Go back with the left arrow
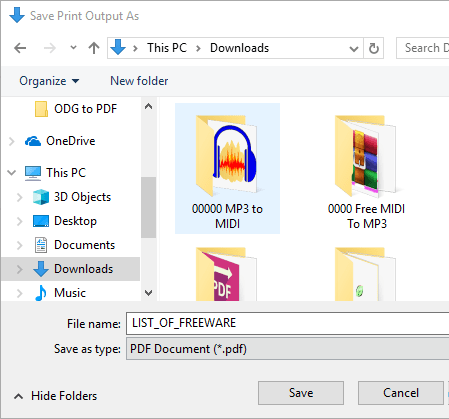The height and width of the screenshot is (419, 449). [20, 48]
